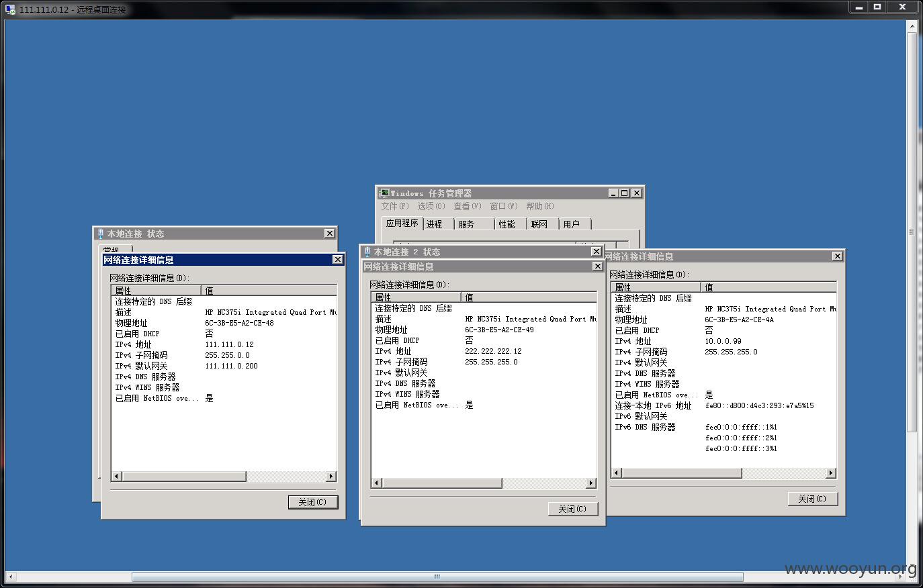Minimize the Windows 任务管理器 window
923x588 pixels.
pos(613,193)
